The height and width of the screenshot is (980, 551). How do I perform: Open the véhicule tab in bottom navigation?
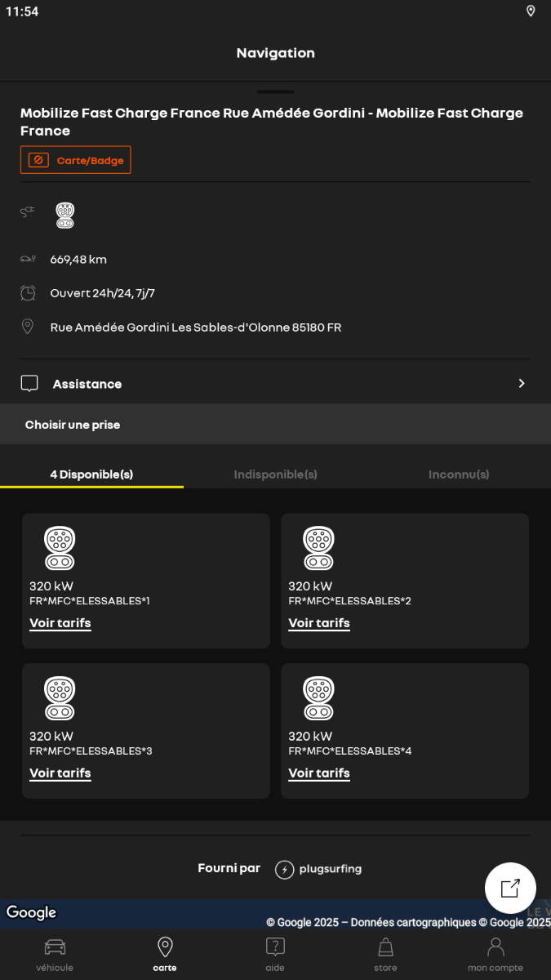pyautogui.click(x=55, y=955)
